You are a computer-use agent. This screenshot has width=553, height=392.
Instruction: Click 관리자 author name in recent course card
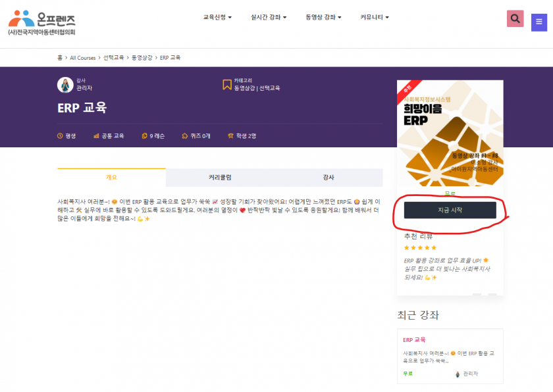tap(471, 374)
